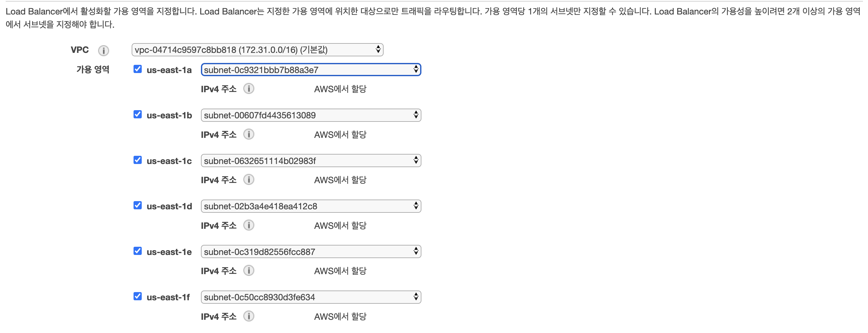Screen dimensions: 868x333
Task: Click 'AWS에서 할당' text under us-east-1a
Action: pyautogui.click(x=340, y=89)
